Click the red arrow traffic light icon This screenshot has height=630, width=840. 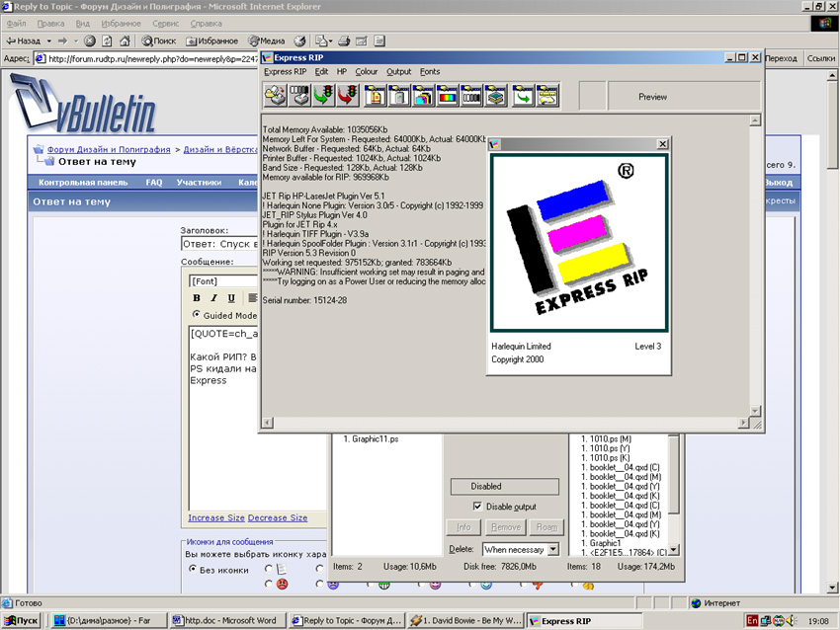[x=348, y=95]
